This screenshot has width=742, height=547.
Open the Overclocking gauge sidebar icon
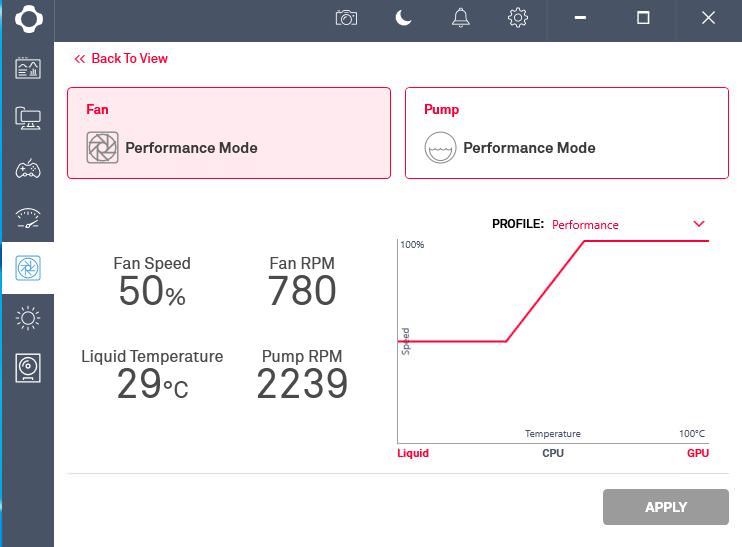tap(27, 218)
